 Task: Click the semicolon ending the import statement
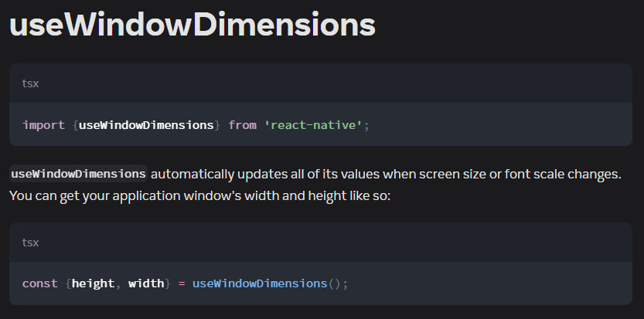tap(366, 124)
